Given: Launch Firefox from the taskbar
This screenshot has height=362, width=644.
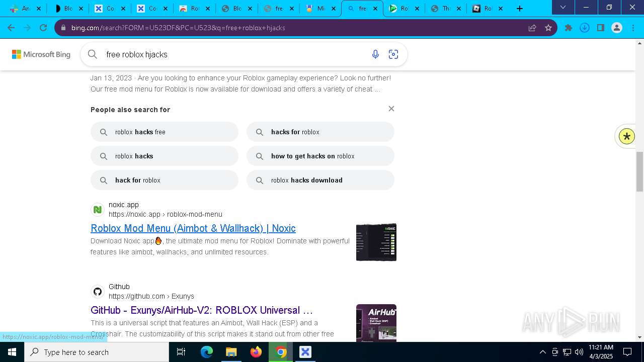Looking at the screenshot, I should pyautogui.click(x=256, y=352).
